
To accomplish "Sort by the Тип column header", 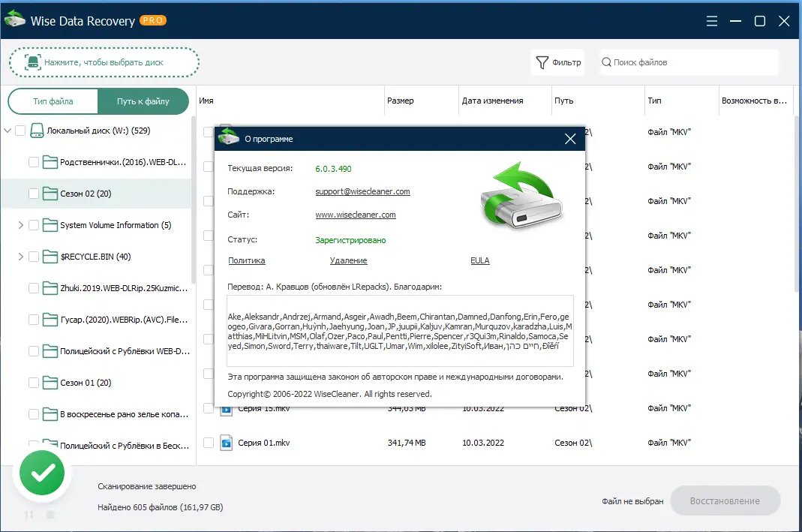I will coord(681,101).
